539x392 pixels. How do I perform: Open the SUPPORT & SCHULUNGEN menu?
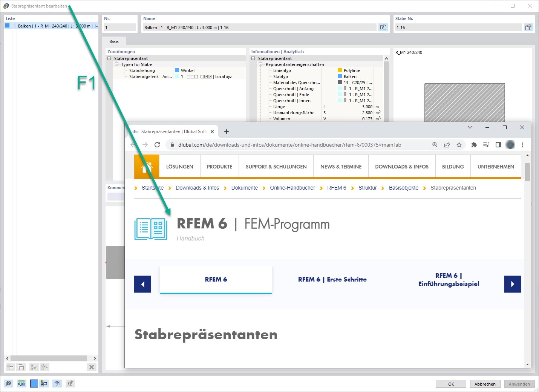click(276, 167)
